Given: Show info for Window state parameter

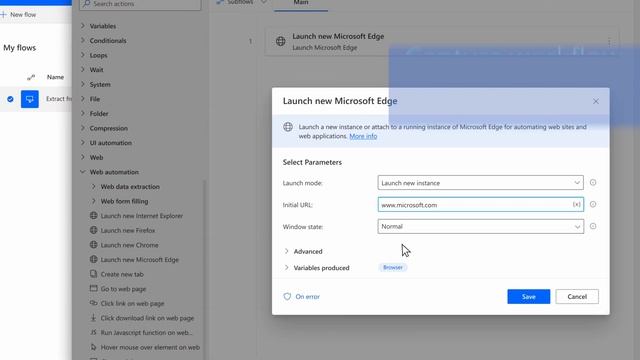Looking at the screenshot, I should (x=593, y=226).
